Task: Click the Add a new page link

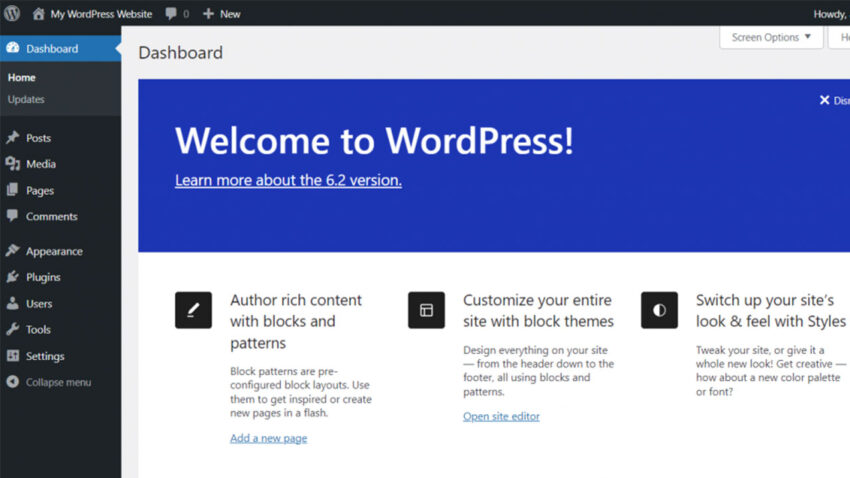Action: (x=268, y=438)
